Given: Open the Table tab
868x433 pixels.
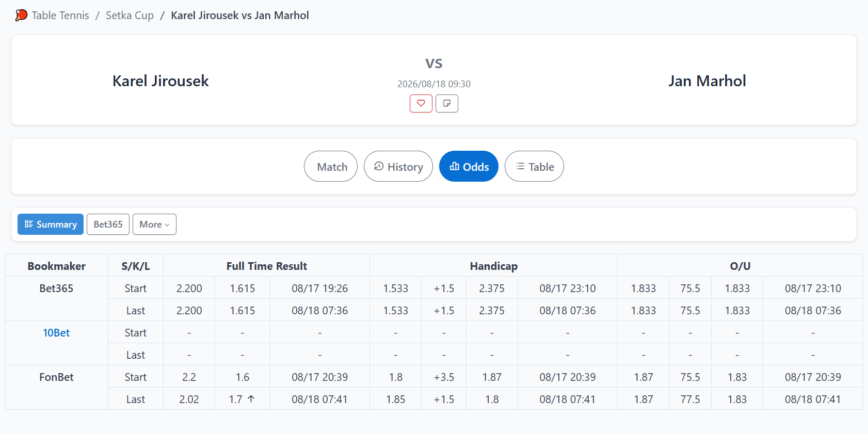Looking at the screenshot, I should pyautogui.click(x=534, y=166).
